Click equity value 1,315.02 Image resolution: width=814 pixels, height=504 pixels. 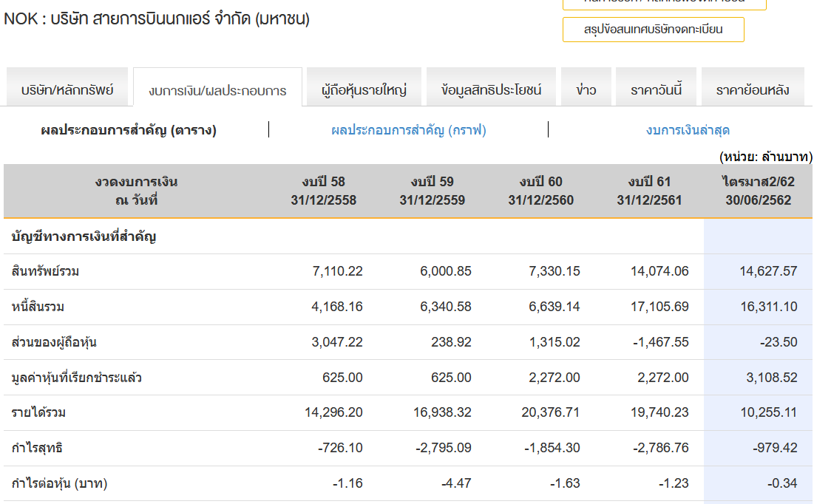[554, 342]
